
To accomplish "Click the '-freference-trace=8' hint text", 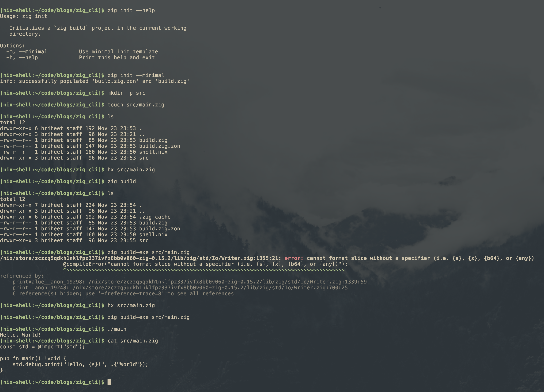I will point(131,293).
